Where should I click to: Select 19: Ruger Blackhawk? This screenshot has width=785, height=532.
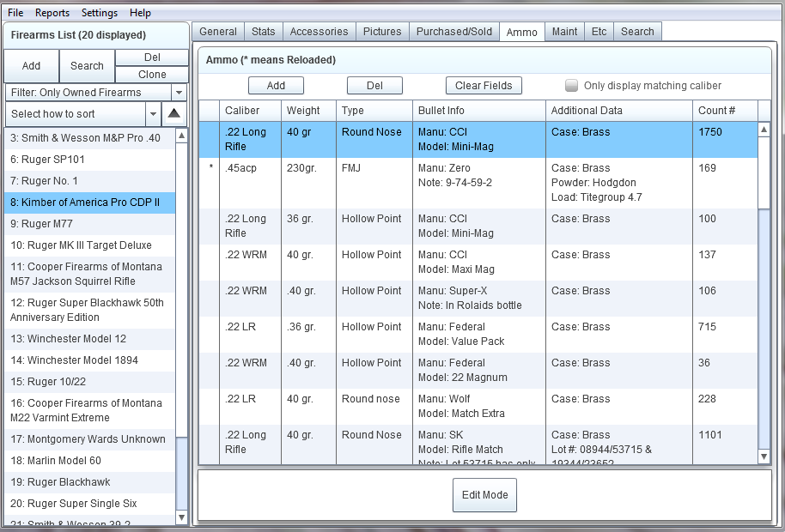click(90, 482)
